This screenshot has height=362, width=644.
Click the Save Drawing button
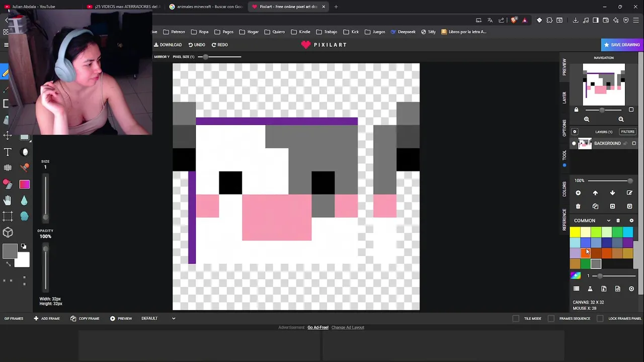[622, 45]
